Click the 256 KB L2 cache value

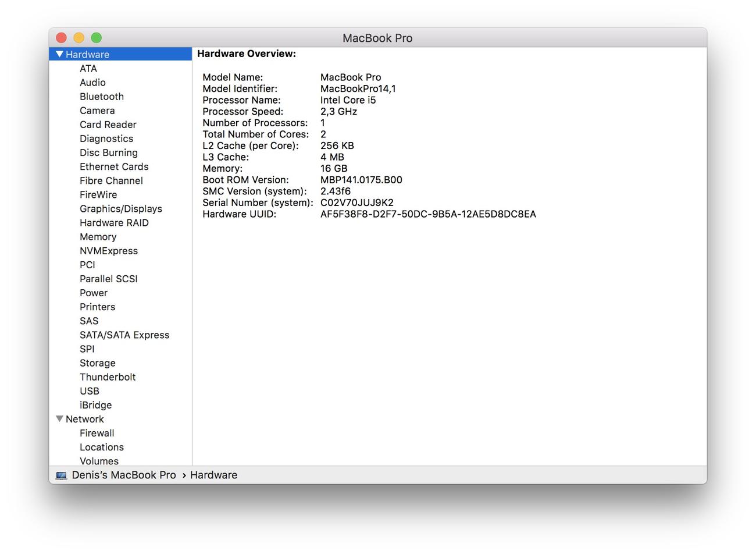337,145
